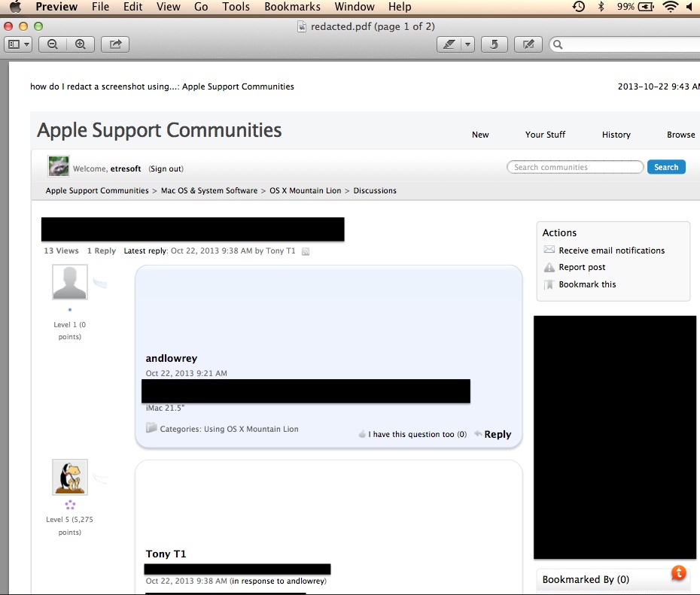Click the Search communities field
700x595 pixels.
tap(575, 167)
